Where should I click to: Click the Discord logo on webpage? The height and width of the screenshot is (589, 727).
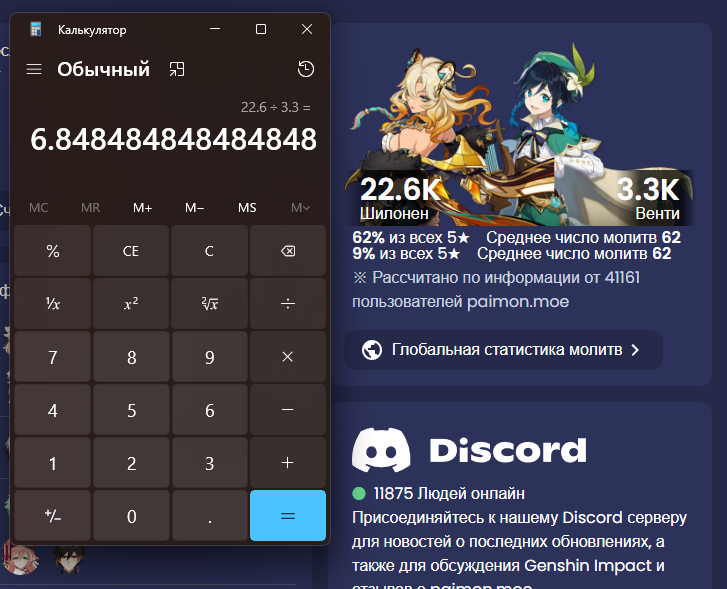pos(469,449)
